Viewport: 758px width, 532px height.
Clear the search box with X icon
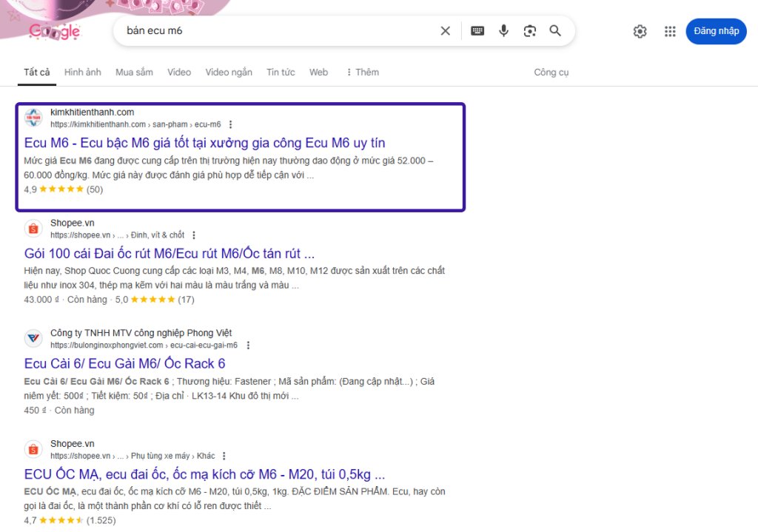tap(445, 31)
